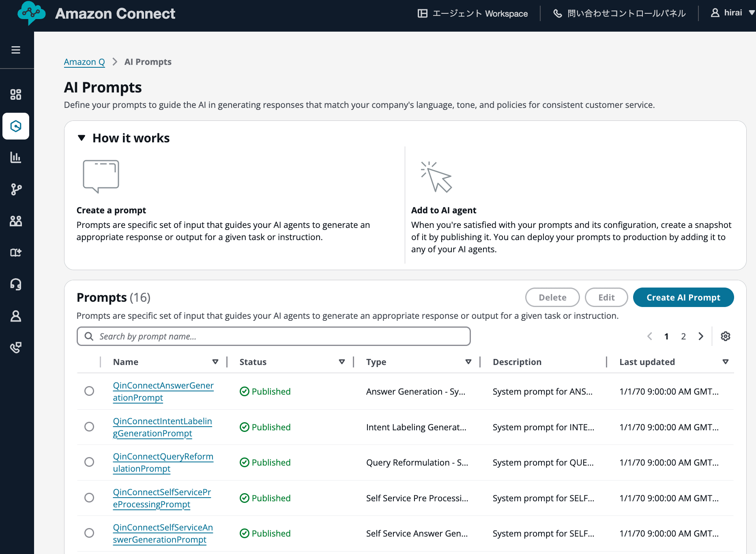Open the headset channels sidebar icon
756x554 pixels.
point(16,284)
